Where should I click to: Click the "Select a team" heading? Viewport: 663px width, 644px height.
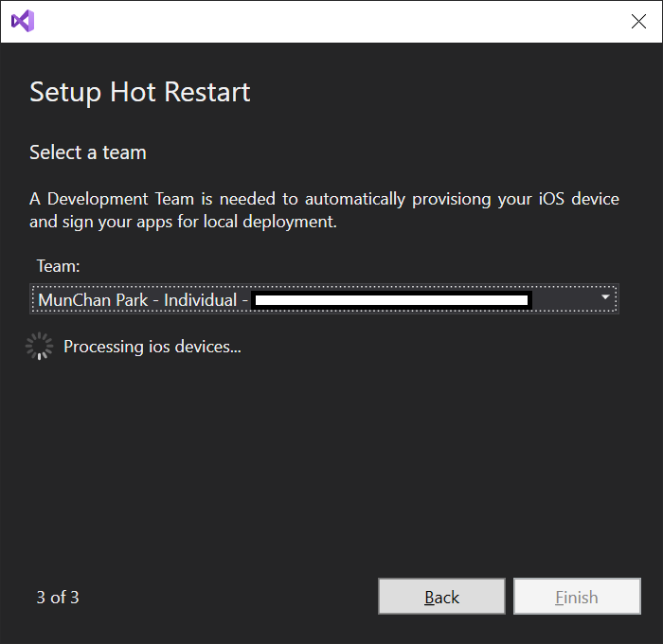pos(88,152)
